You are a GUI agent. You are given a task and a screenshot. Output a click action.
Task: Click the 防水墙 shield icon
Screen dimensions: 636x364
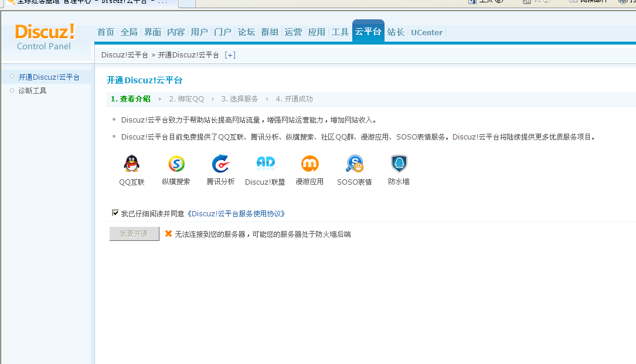tap(399, 164)
